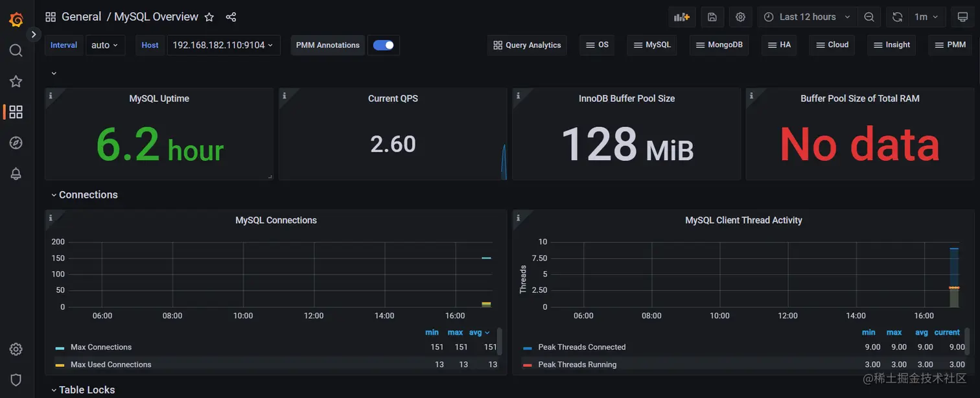Viewport: 980px width, 398px height.
Task: Open the MongoDB dashboards menu
Action: coord(719,45)
